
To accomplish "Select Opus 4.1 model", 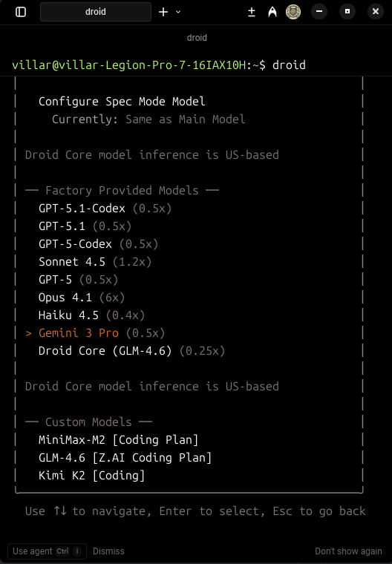I will [82, 298].
